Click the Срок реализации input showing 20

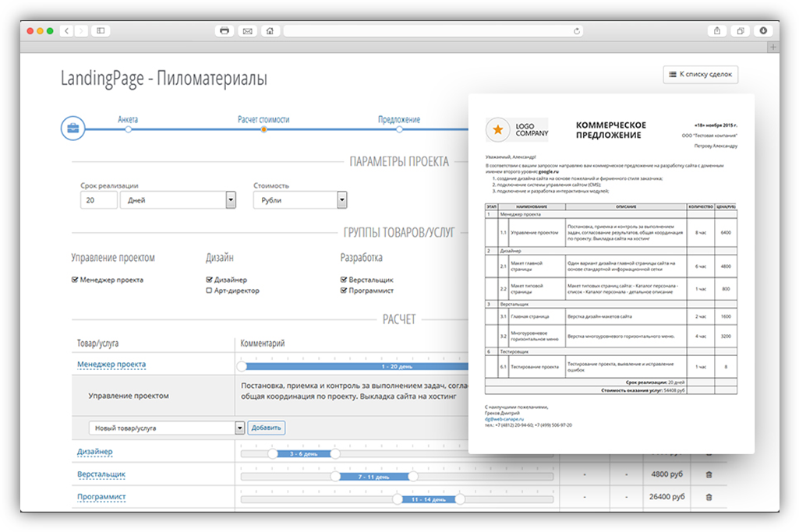click(x=97, y=199)
